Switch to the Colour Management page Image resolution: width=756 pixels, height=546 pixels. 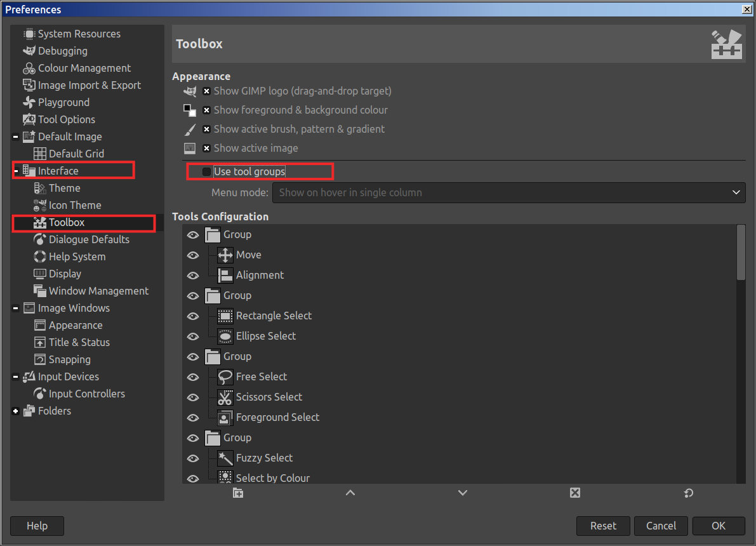82,68
